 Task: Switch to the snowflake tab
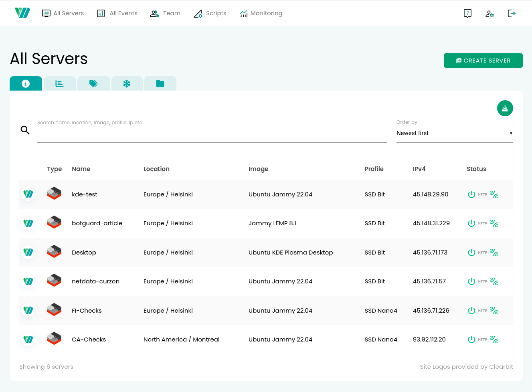pyautogui.click(x=127, y=83)
